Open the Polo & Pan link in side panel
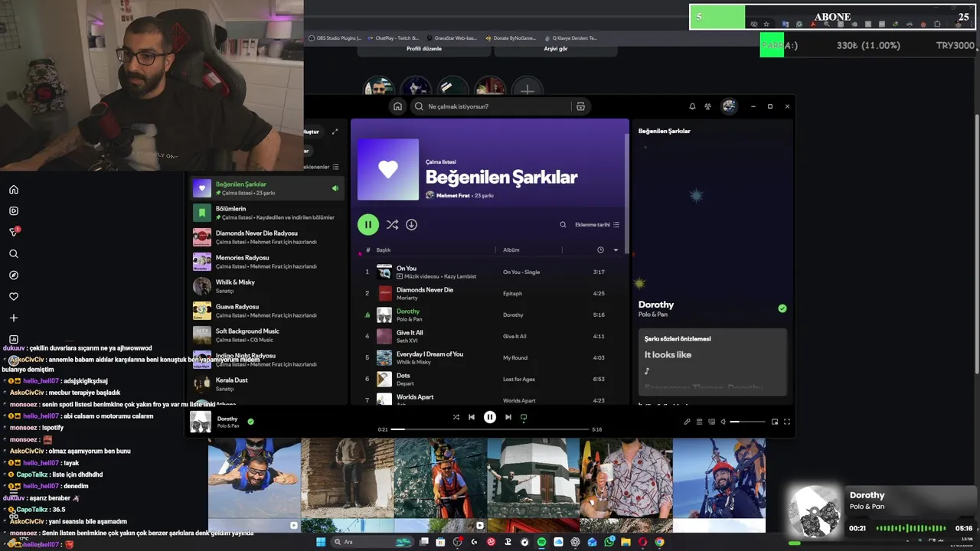The image size is (980, 551). click(654, 315)
